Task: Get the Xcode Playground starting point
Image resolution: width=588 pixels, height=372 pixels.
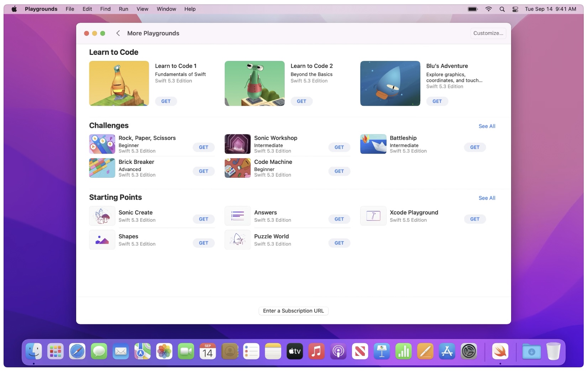Action: click(x=475, y=219)
